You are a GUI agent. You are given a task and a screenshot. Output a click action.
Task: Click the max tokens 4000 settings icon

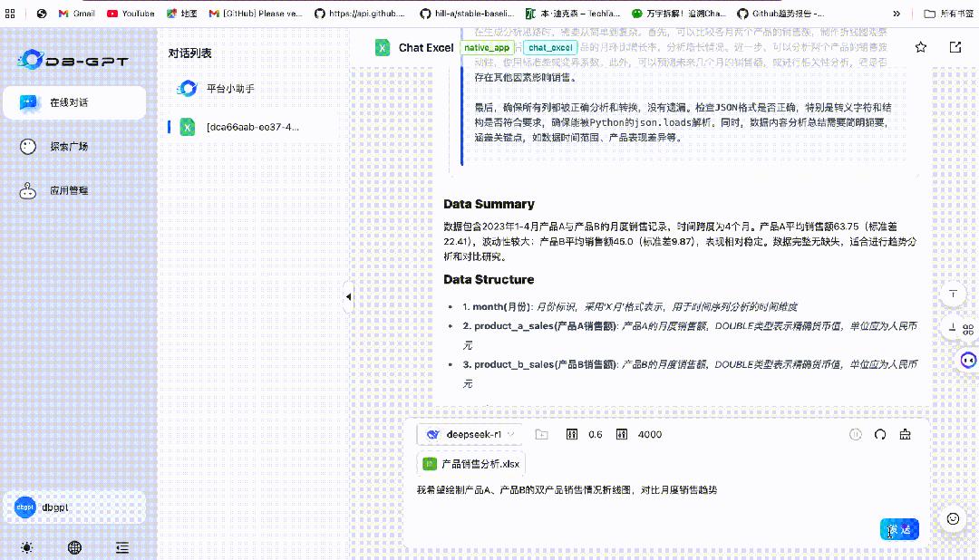621,434
